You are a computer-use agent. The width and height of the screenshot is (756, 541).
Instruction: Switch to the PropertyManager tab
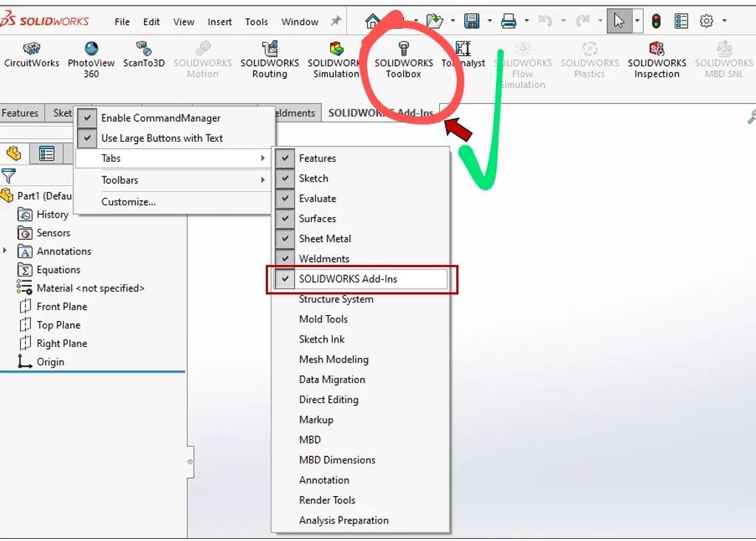(47, 154)
